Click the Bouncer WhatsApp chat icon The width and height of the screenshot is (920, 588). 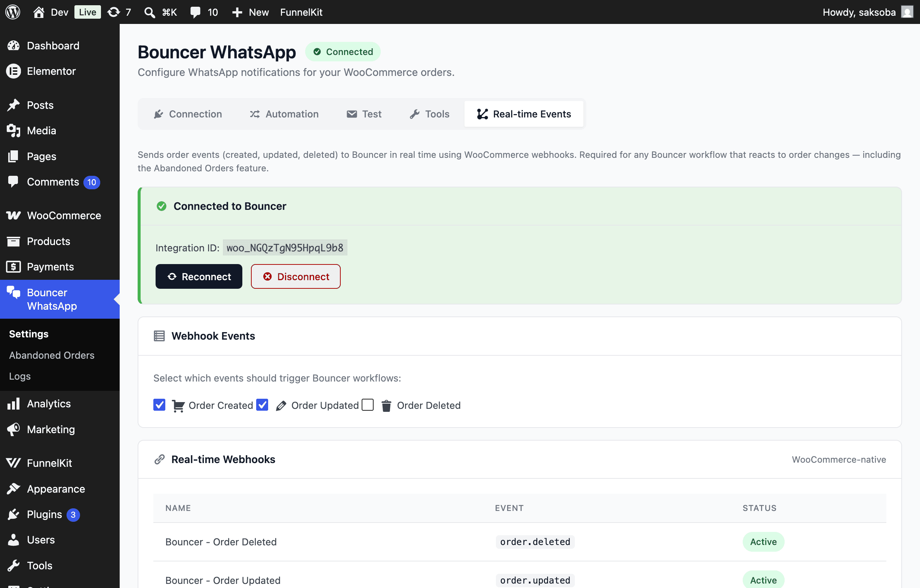click(13, 292)
